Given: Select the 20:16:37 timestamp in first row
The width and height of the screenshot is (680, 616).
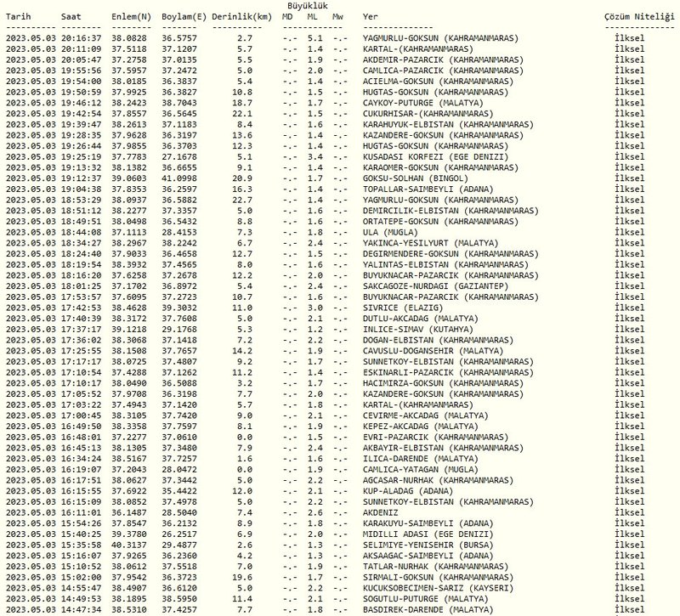Looking at the screenshot, I should click(82, 38).
